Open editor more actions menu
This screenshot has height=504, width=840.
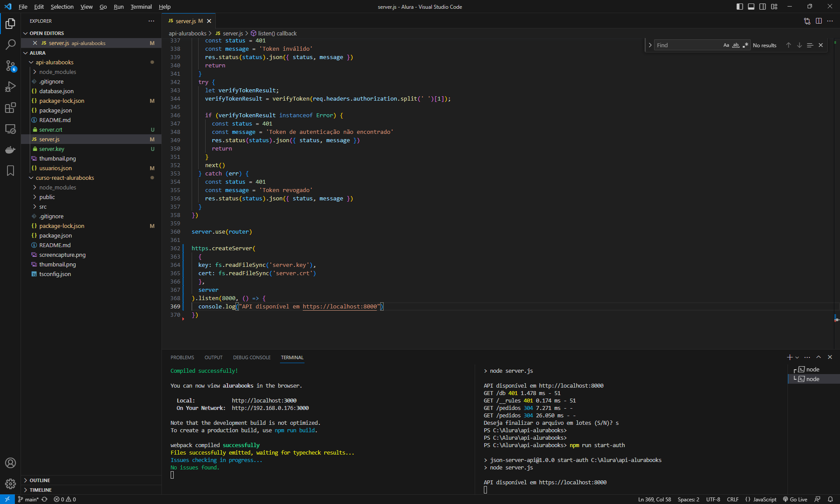830,21
